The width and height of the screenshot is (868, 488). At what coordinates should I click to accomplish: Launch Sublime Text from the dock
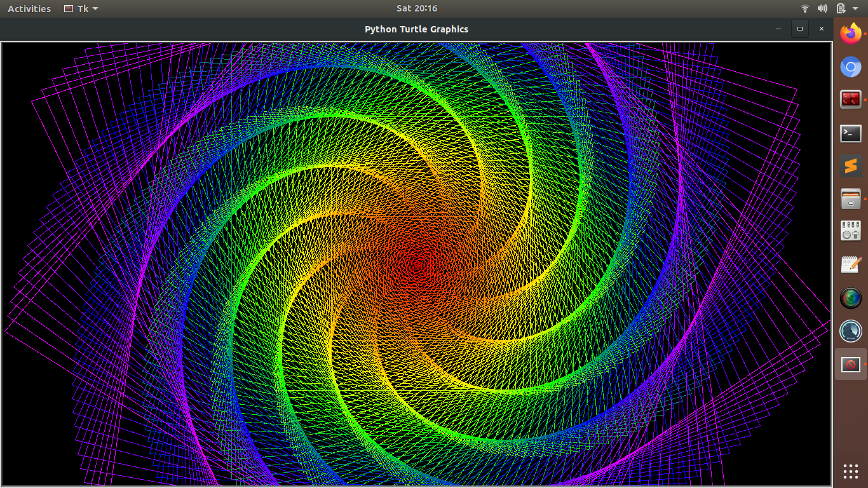(x=851, y=166)
